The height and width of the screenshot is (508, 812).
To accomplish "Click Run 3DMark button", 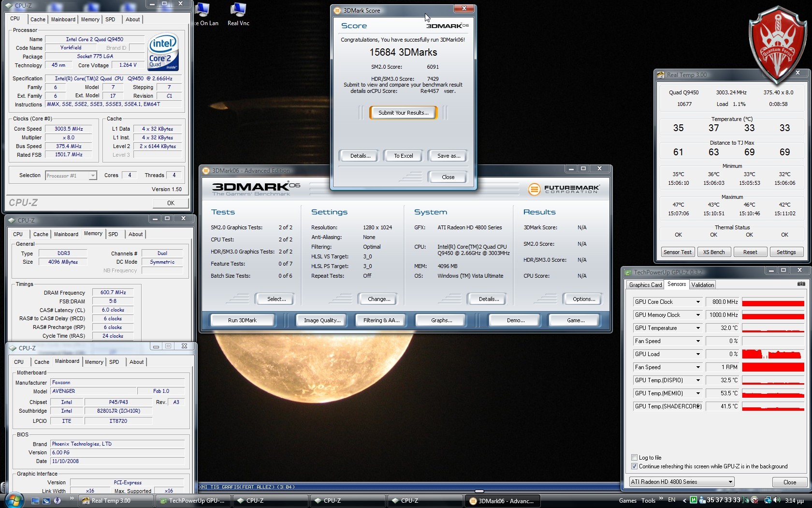I will coord(242,320).
